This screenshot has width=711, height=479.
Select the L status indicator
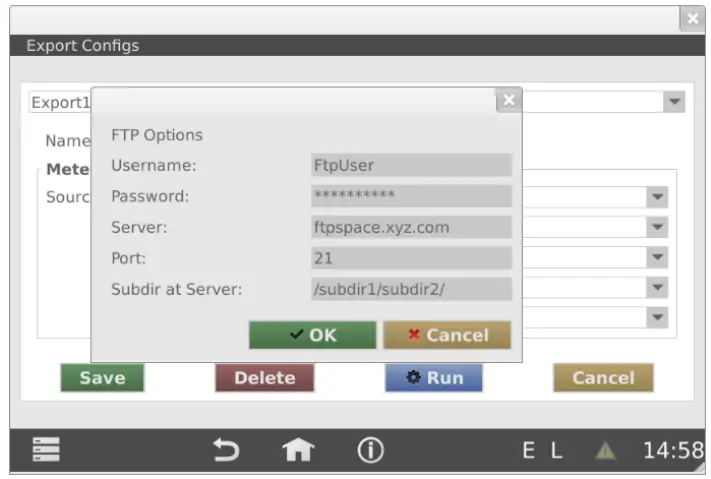(557, 451)
